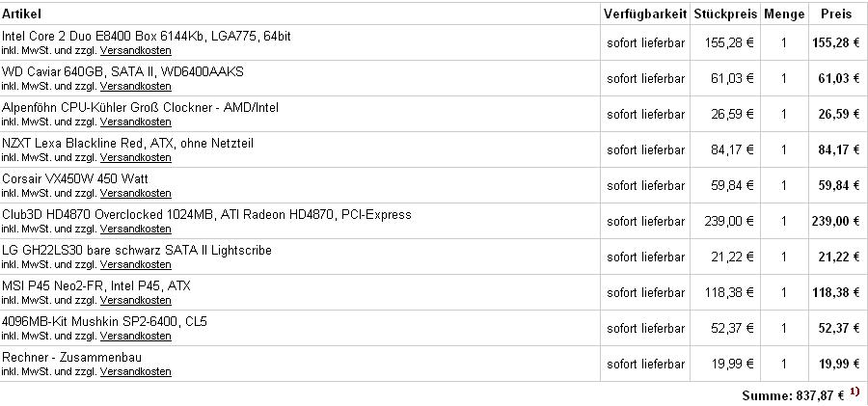This screenshot has width=868, height=406.
Task: Click Versandkosten link under Club3D HD4870
Action: [136, 229]
